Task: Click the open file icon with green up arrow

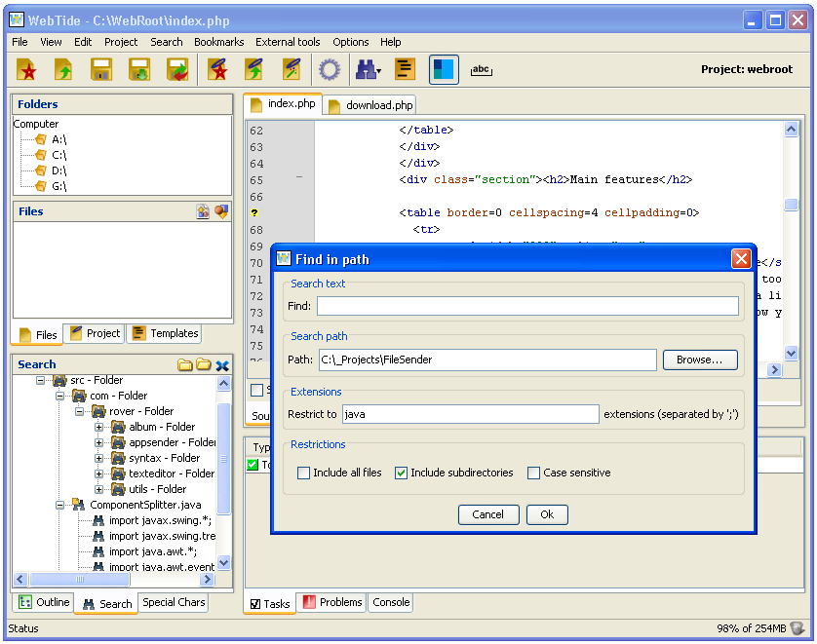Action: click(x=63, y=69)
